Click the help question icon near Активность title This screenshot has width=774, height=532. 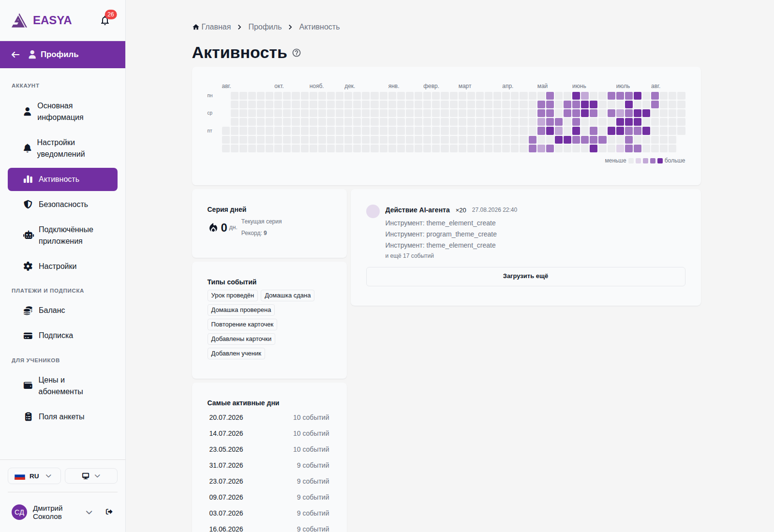pyautogui.click(x=297, y=53)
